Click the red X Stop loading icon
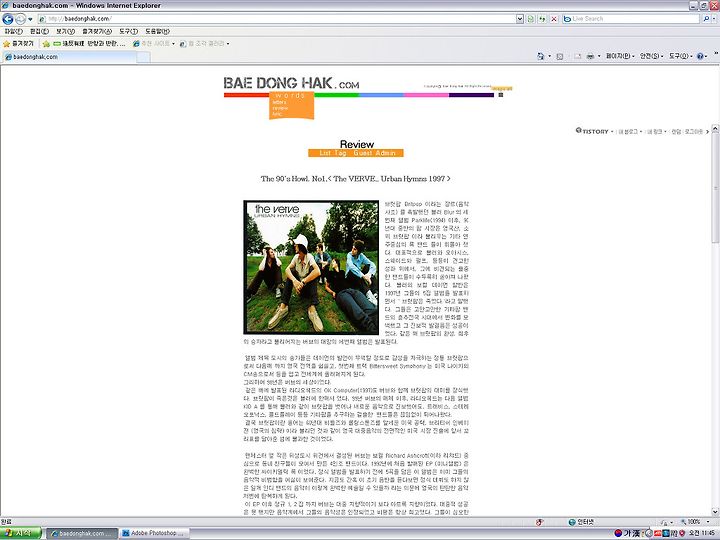This screenshot has width=720, height=540. pos(554,19)
